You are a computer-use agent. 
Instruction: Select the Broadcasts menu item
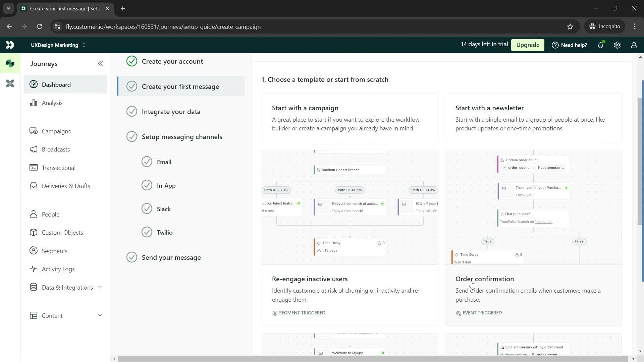[56, 149]
